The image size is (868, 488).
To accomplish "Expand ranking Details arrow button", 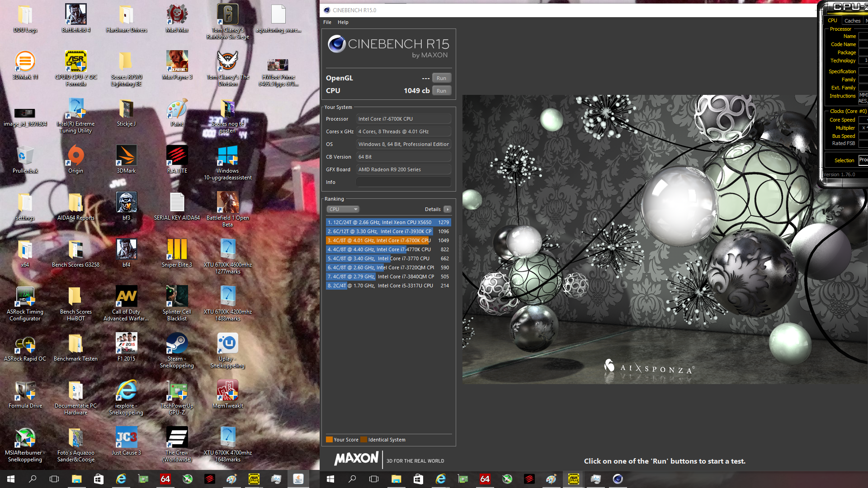I will click(448, 209).
